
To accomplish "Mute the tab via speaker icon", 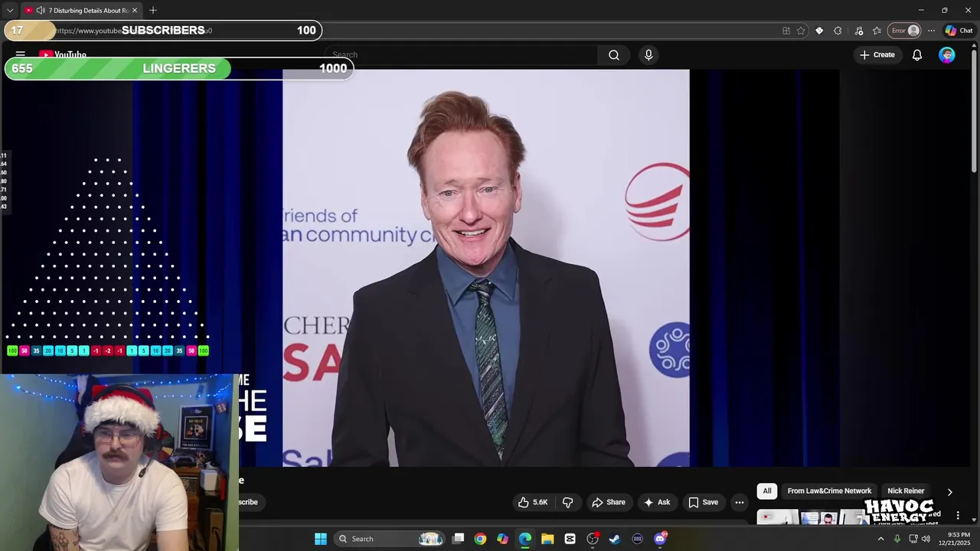I will 40,10.
